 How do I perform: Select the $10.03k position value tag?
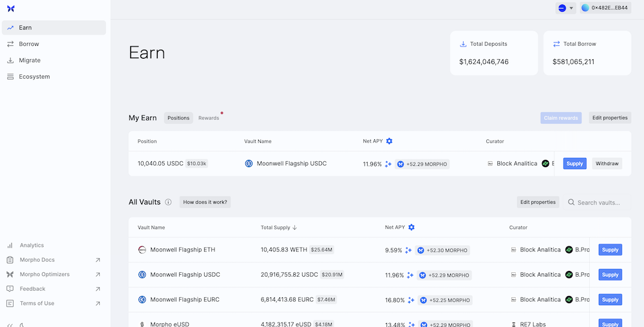pos(196,164)
